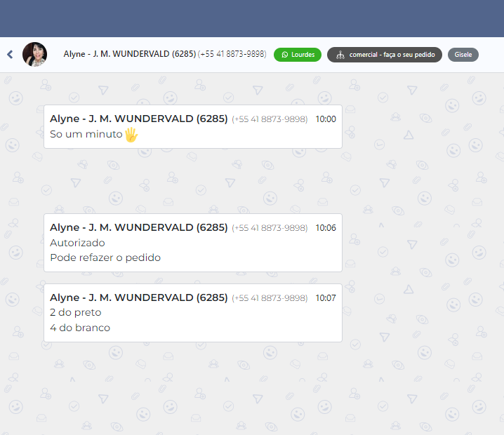Click the contact name in the header

[x=129, y=54]
